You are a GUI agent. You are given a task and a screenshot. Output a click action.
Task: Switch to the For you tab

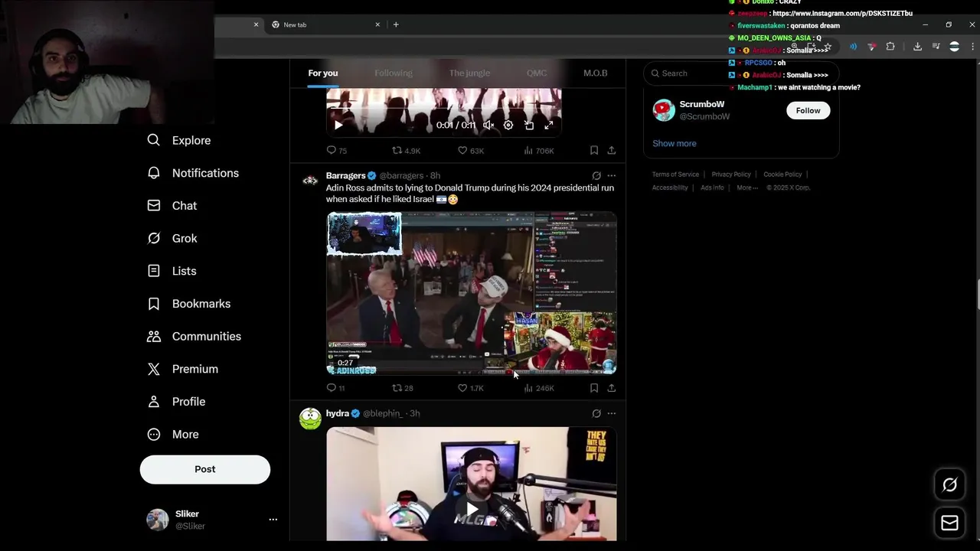pos(323,73)
